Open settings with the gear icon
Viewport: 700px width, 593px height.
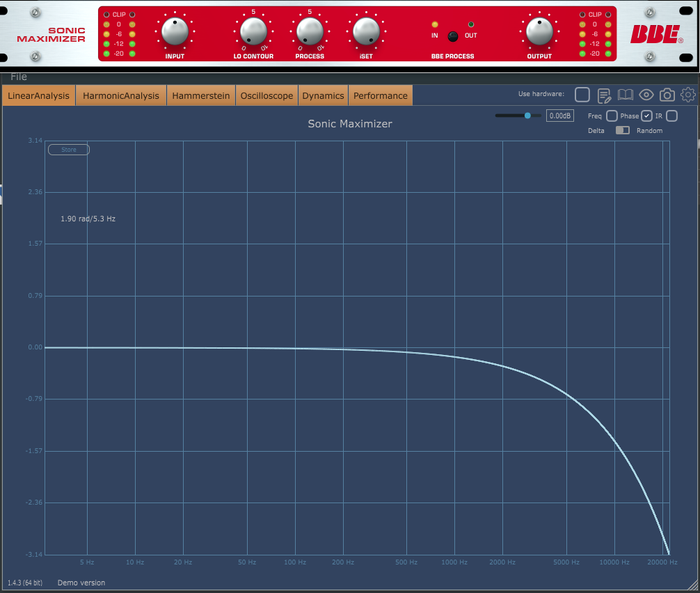(688, 95)
